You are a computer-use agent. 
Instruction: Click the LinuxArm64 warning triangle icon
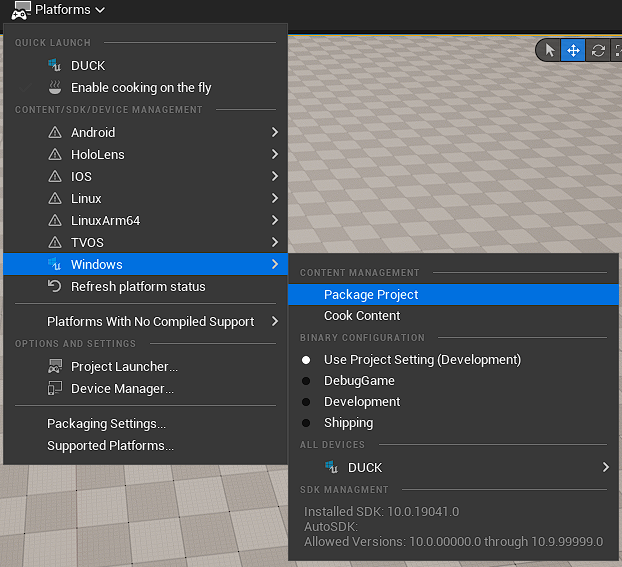(55, 220)
